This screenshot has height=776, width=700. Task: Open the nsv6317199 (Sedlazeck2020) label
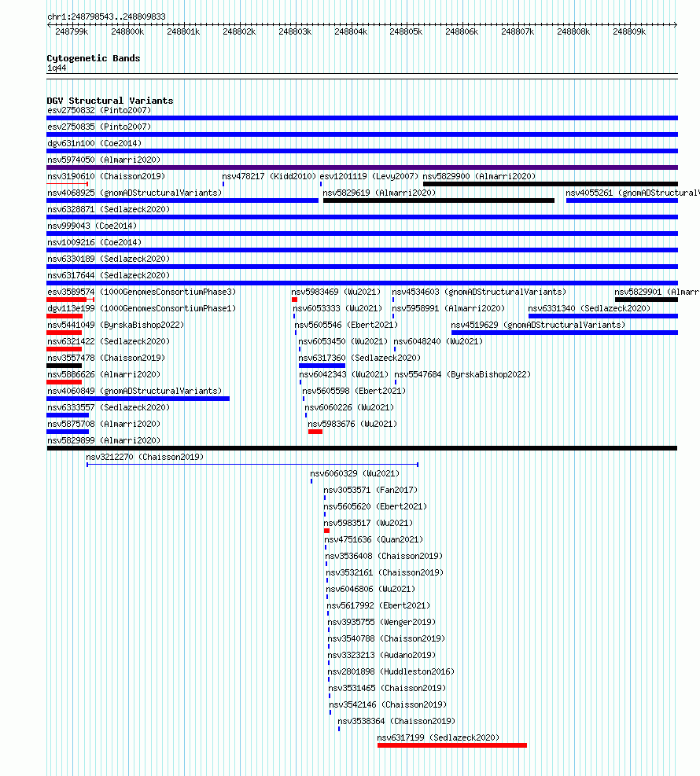coord(438,738)
